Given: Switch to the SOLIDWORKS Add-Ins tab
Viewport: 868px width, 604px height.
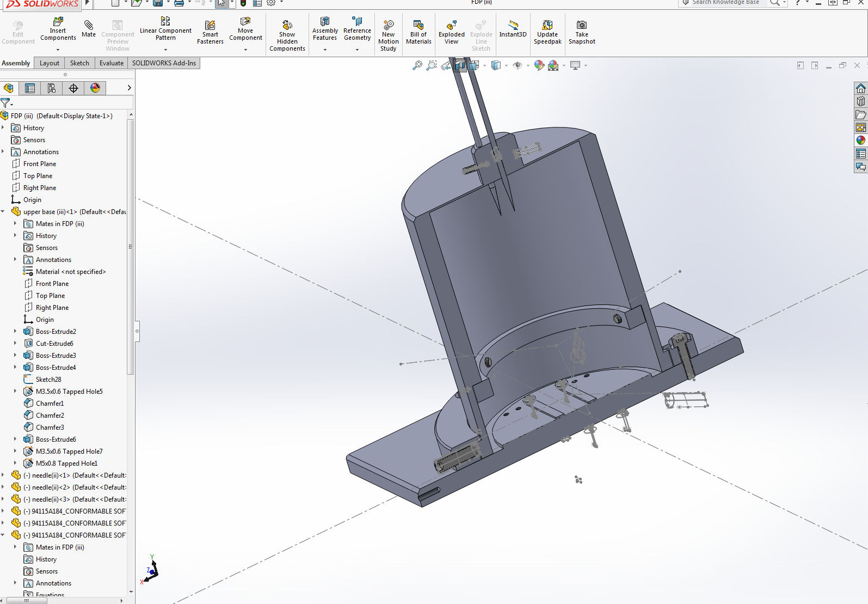Looking at the screenshot, I should [x=164, y=63].
